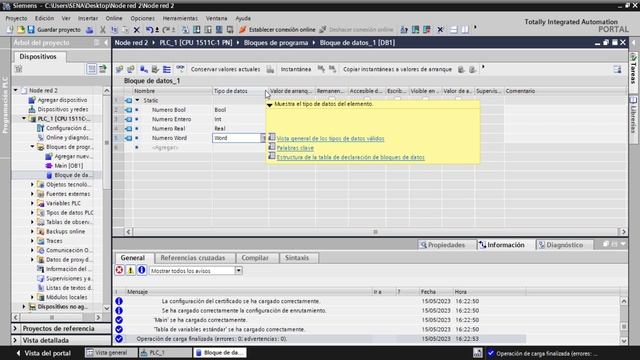Collapse the PLC_1 tree node
The height and width of the screenshot is (360, 640).
tap(24, 118)
